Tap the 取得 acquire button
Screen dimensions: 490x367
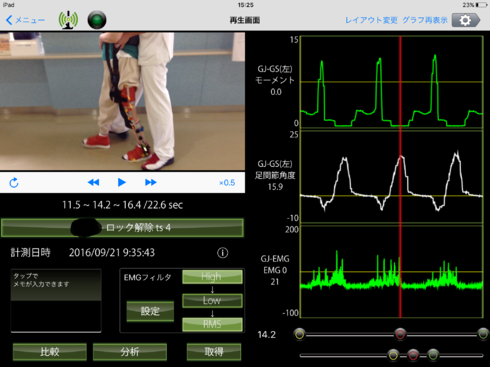pos(214,352)
